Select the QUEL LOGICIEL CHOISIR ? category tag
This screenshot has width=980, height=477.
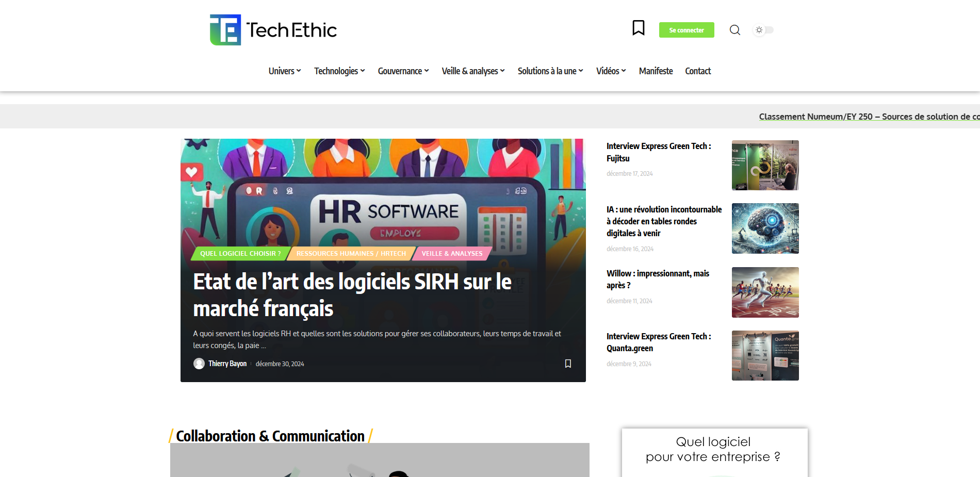point(240,254)
